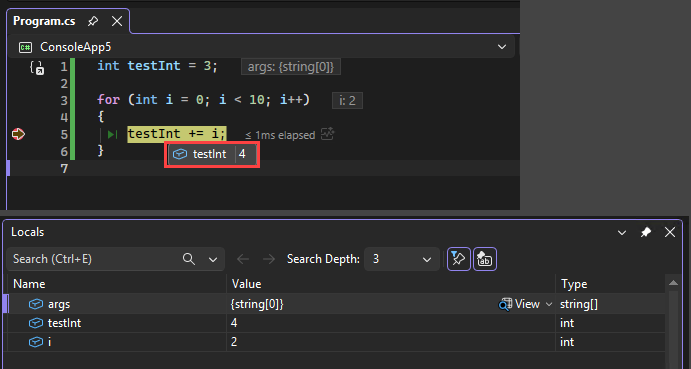The height and width of the screenshot is (369, 691).
Task: Click the testInt data tip cube icon
Action: pyautogui.click(x=179, y=154)
